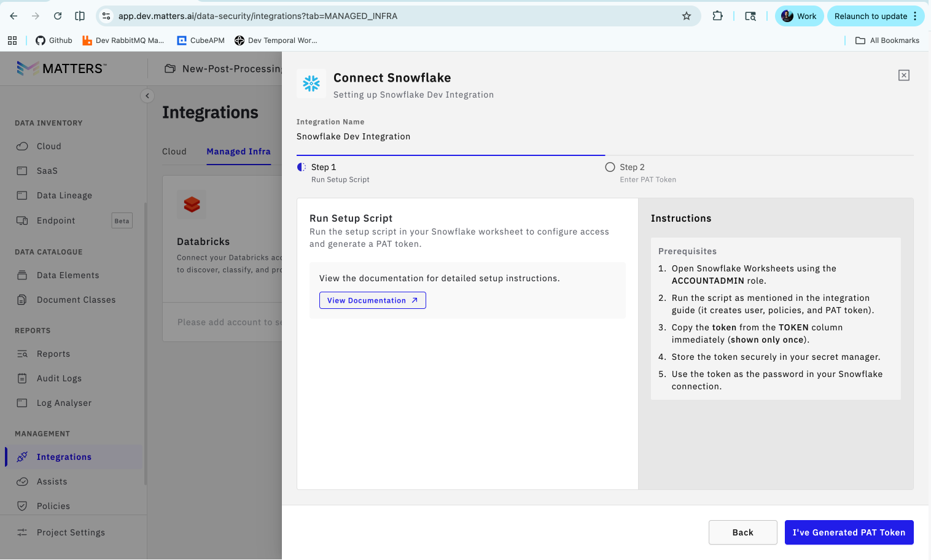Switch to the Managed Infra tab

click(238, 152)
